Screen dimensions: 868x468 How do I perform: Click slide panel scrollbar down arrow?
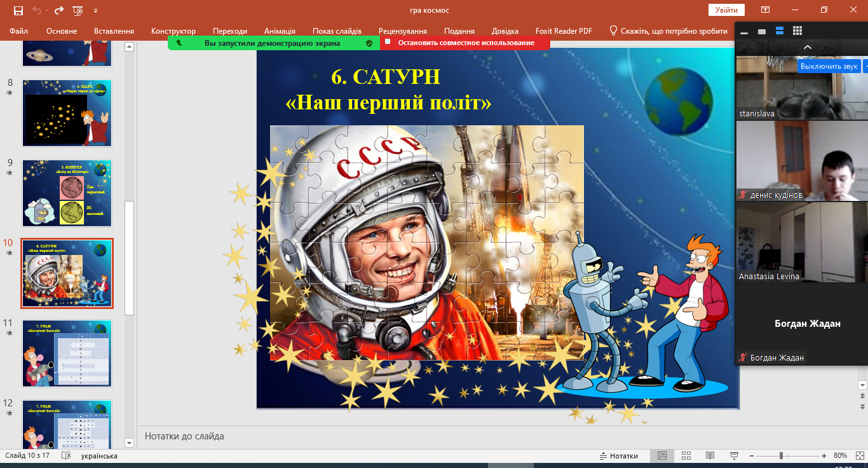pos(129,443)
